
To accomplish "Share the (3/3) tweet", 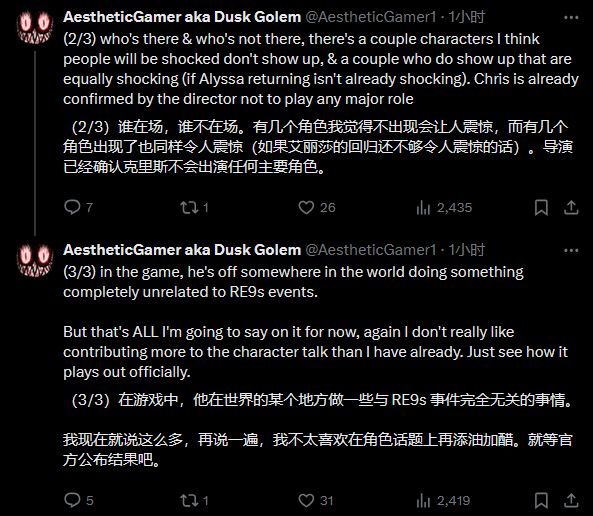I will tap(571, 500).
